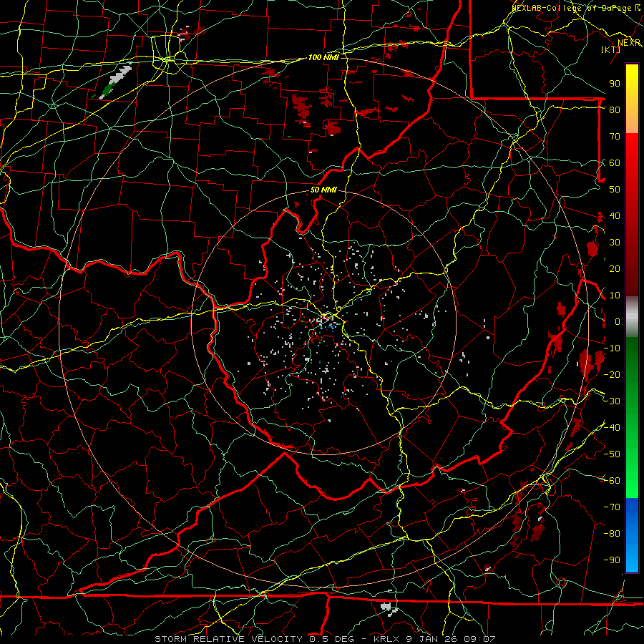Click the -90 value on velocity scale
This screenshot has width=644, height=644.
[612, 560]
